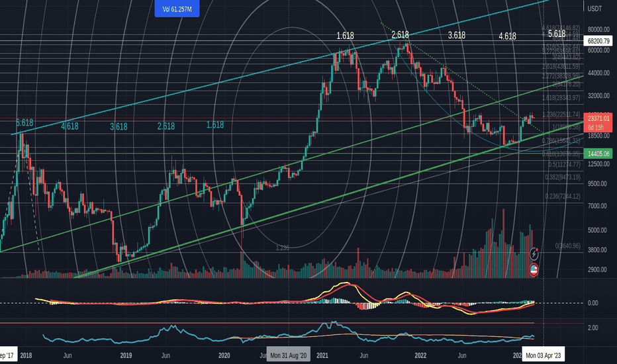Click the 9500.00 price axis label
The width and height of the screenshot is (617, 364).
[598, 184]
